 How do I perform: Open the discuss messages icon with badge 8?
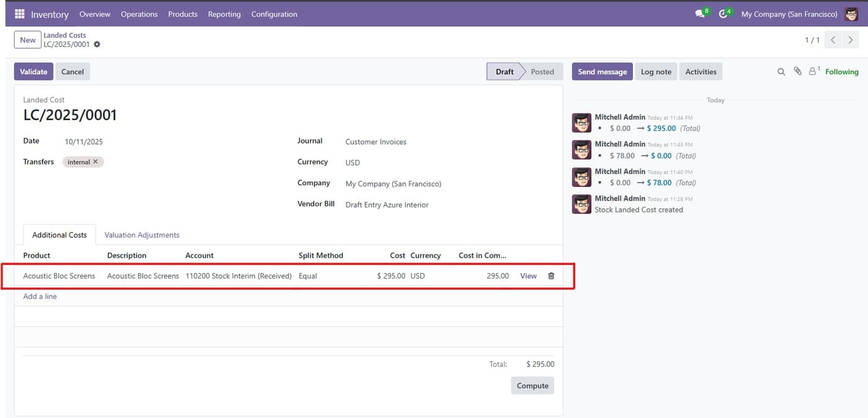tap(701, 14)
